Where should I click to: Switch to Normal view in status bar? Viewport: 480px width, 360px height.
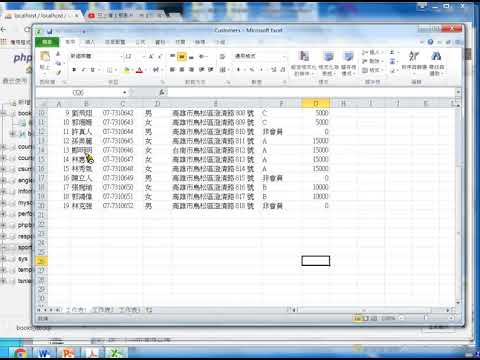pyautogui.click(x=357, y=318)
